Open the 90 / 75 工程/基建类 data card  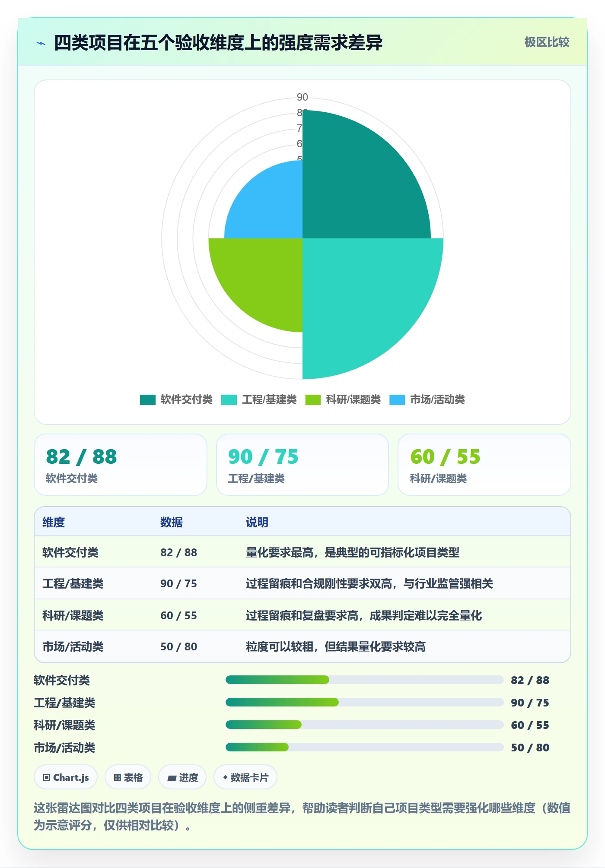(302, 465)
